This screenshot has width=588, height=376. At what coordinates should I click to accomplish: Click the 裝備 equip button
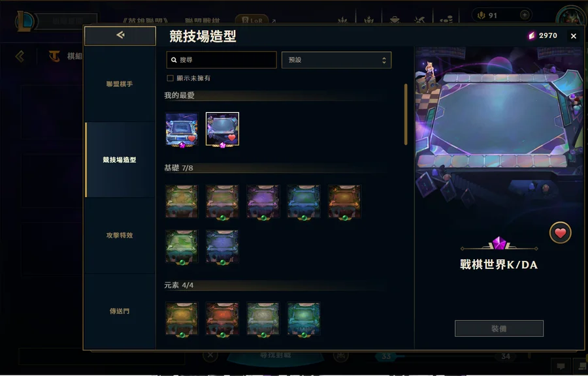point(499,328)
